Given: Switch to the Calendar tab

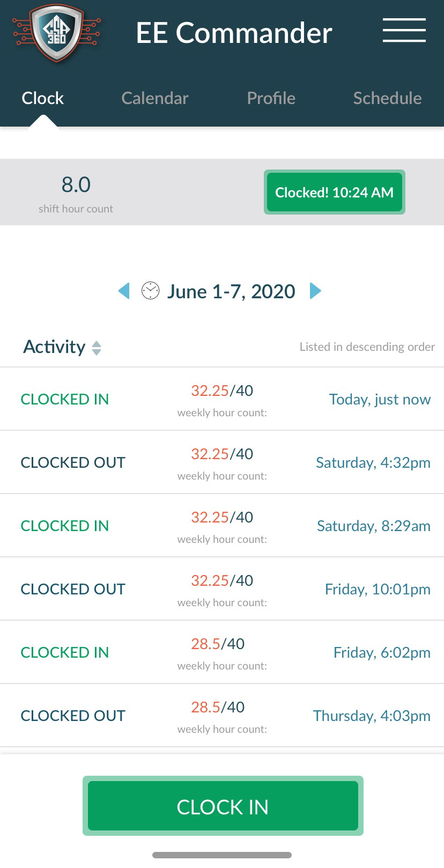Looking at the screenshot, I should click(155, 98).
